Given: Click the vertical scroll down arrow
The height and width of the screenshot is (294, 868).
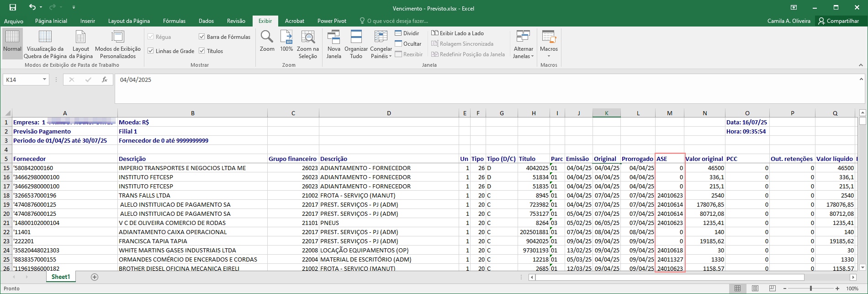Looking at the screenshot, I should (x=863, y=268).
